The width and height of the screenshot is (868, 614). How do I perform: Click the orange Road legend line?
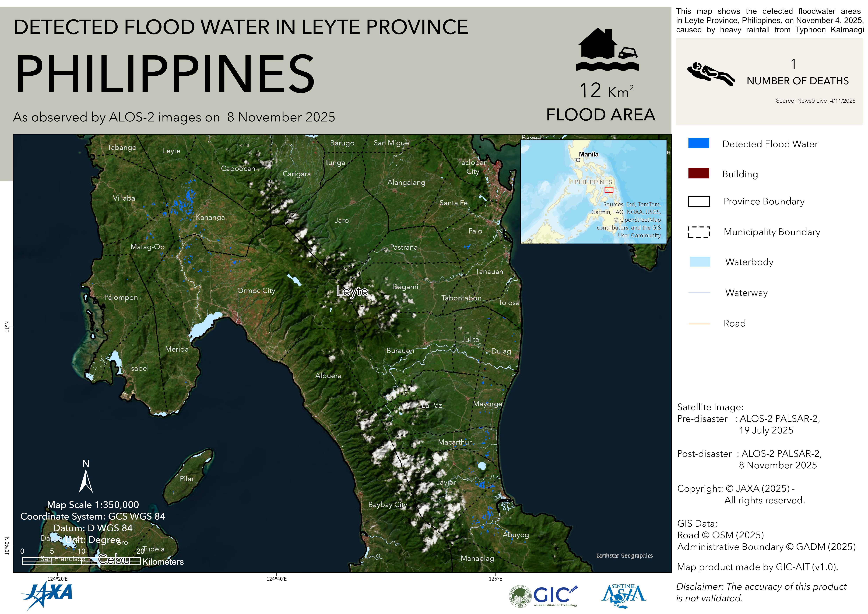pyautogui.click(x=699, y=324)
